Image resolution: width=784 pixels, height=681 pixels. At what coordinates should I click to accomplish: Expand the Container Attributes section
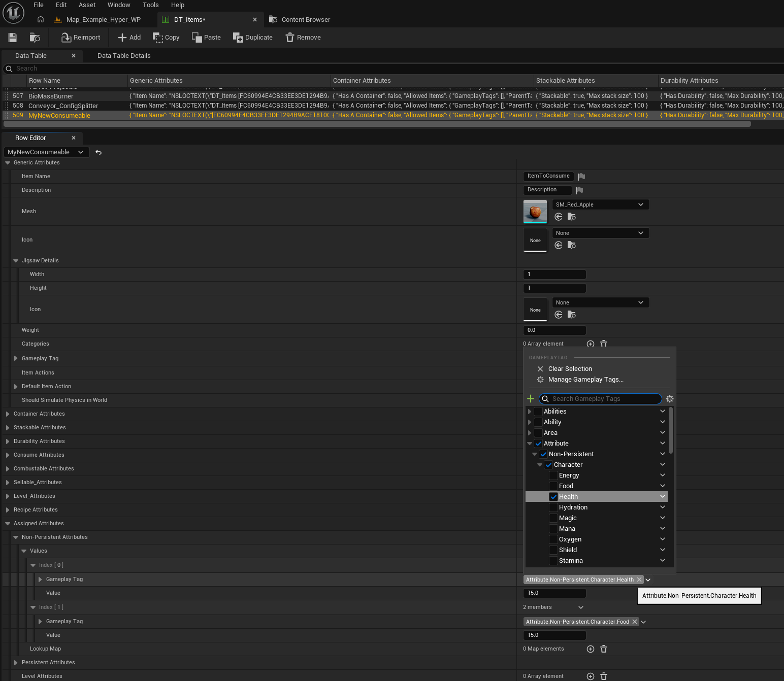click(8, 414)
